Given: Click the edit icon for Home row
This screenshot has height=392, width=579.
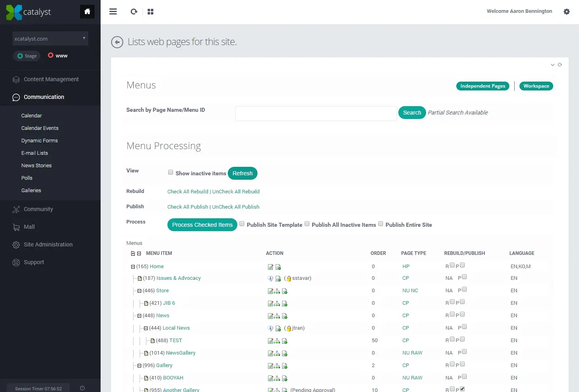Looking at the screenshot, I should coord(270,267).
